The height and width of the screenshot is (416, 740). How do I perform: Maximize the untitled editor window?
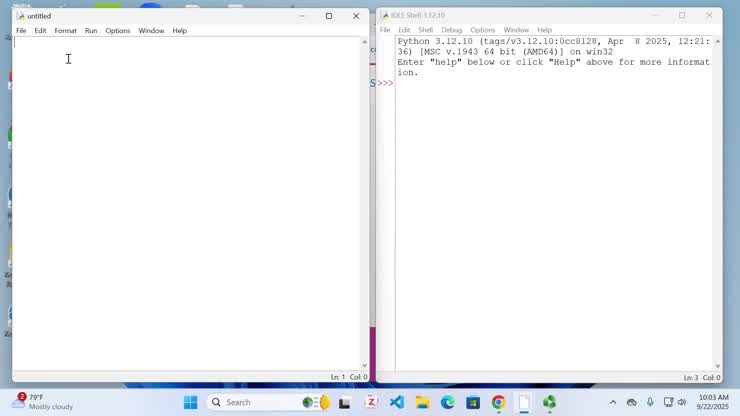pyautogui.click(x=329, y=16)
